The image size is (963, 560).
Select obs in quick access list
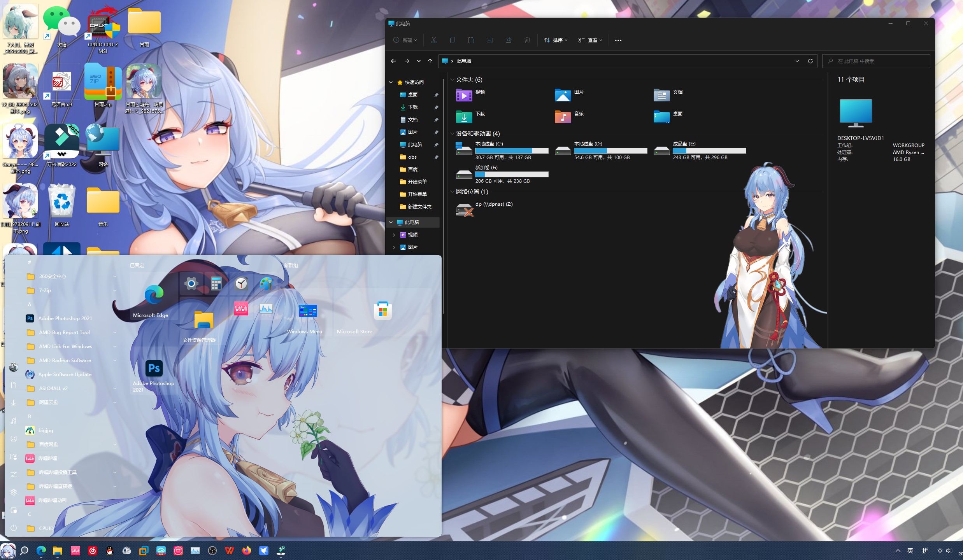pyautogui.click(x=412, y=157)
